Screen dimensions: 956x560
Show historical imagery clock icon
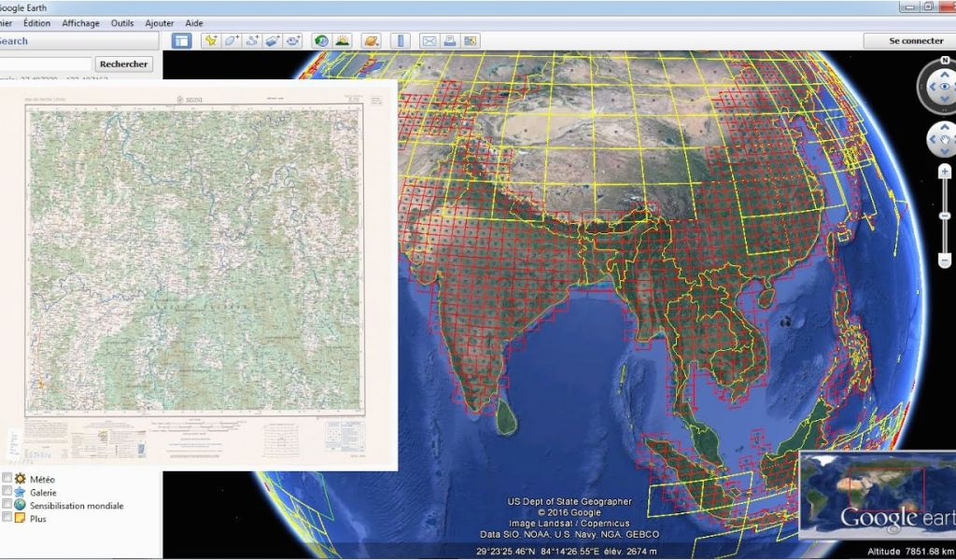[x=322, y=41]
